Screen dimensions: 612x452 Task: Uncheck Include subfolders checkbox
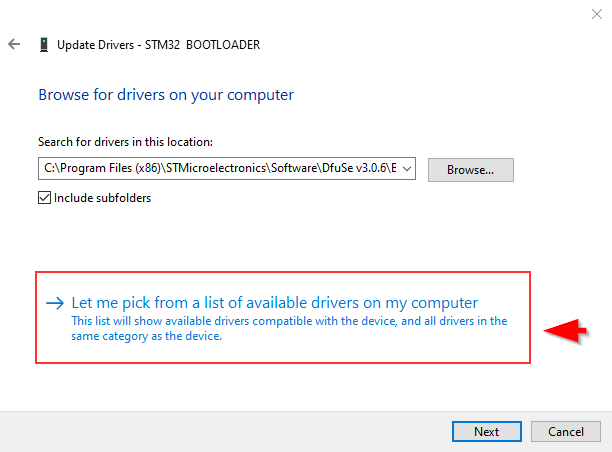point(44,198)
